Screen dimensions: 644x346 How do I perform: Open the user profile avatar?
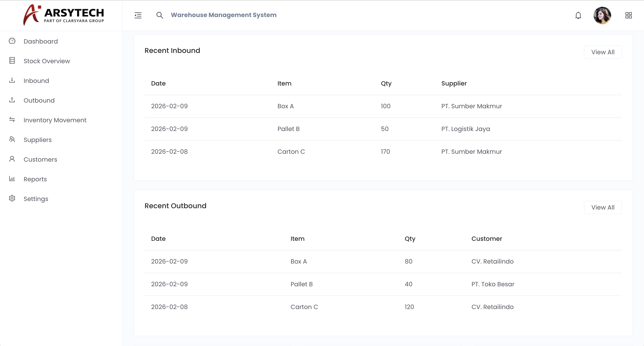tap(602, 16)
